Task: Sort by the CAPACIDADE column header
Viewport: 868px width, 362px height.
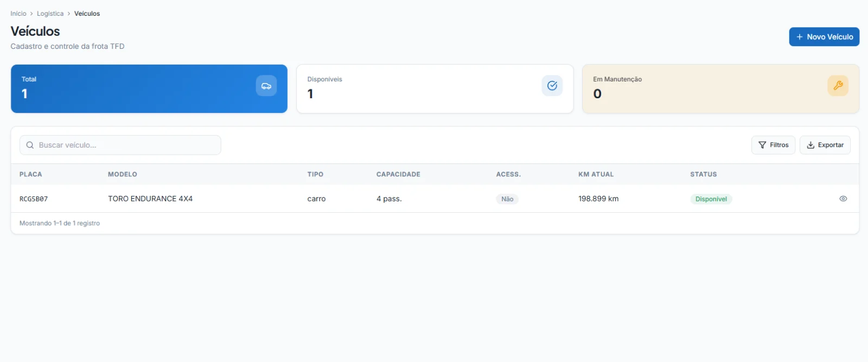Action: tap(398, 174)
